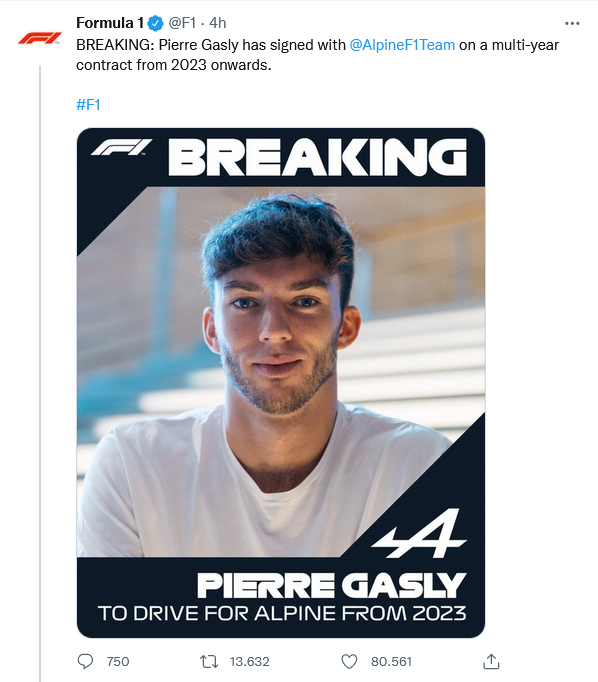Click the F1 logo inside the image banner
Screen dimensions: 598x682
tap(121, 147)
